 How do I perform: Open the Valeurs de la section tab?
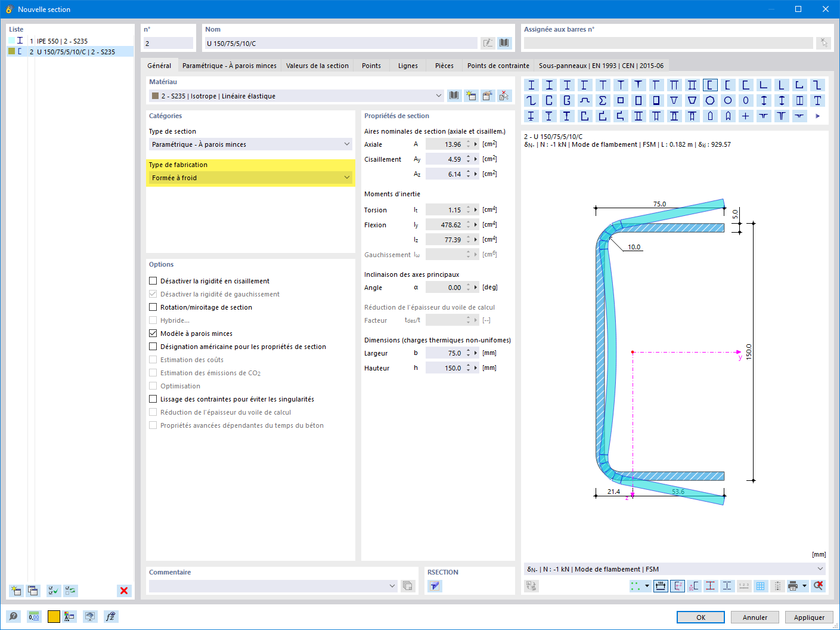[x=317, y=66]
